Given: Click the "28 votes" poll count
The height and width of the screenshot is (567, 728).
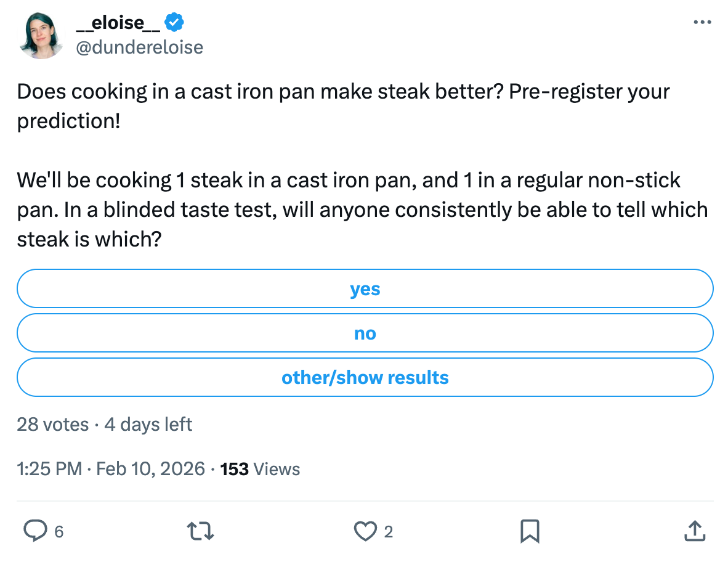Looking at the screenshot, I should (52, 425).
